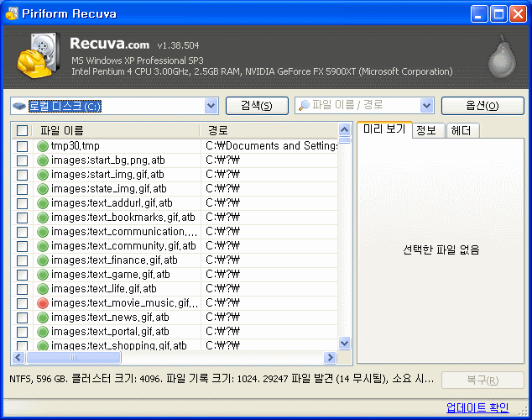Click the green status dot for images:text_addurl.gif.atb
Screen dimensions: 532x420
pyautogui.click(x=43, y=203)
